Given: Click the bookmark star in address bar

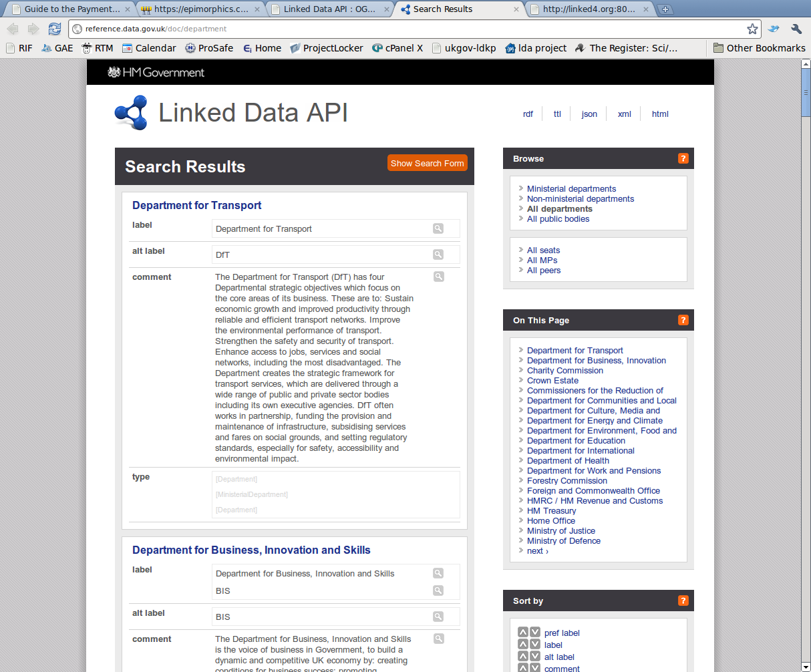Looking at the screenshot, I should click(752, 29).
